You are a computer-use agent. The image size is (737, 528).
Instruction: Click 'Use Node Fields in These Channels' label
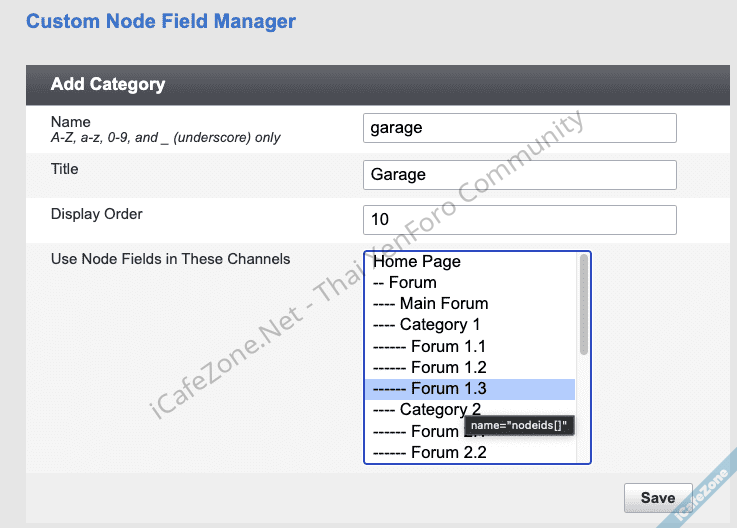click(x=170, y=259)
